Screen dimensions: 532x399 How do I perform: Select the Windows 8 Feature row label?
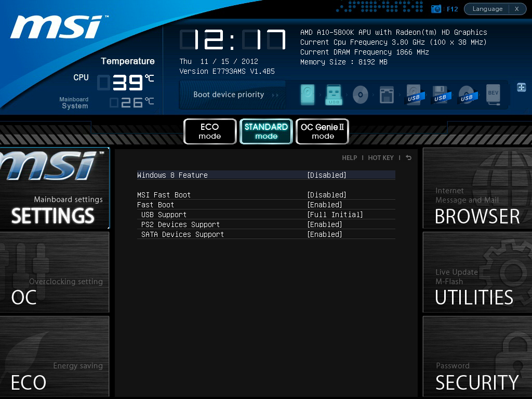click(172, 175)
